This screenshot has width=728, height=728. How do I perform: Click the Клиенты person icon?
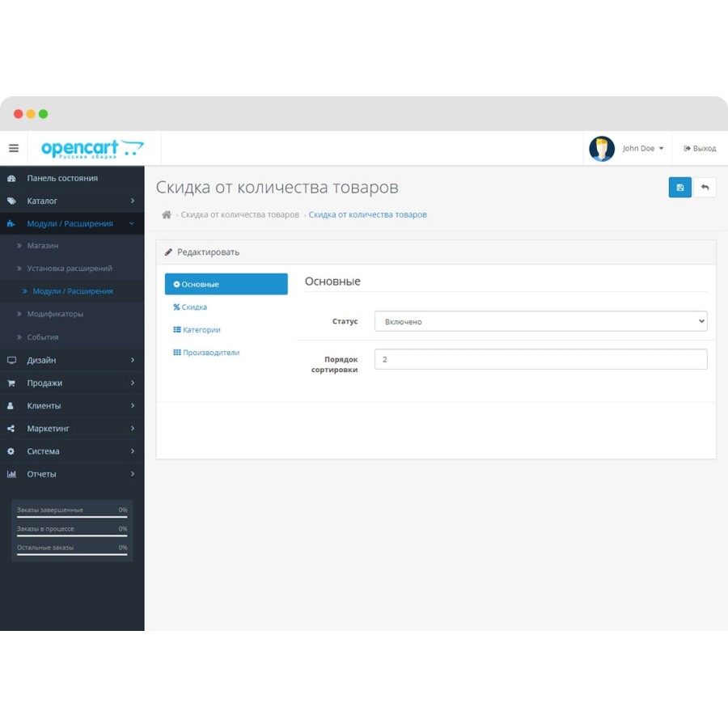pyautogui.click(x=11, y=406)
